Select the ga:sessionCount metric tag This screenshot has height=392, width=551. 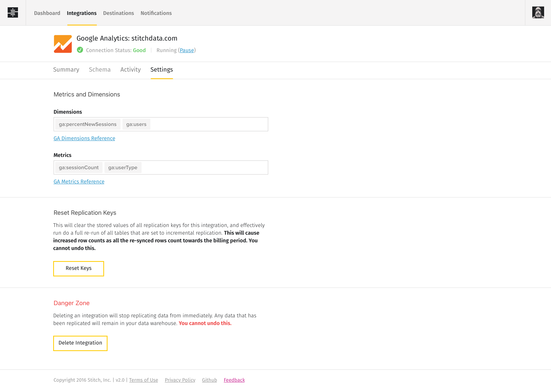point(79,167)
